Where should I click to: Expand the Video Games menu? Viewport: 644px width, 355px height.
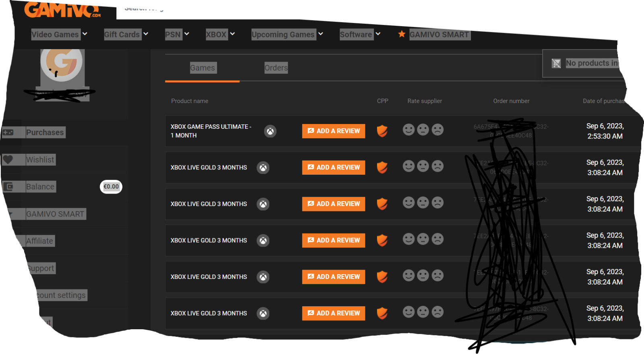point(59,35)
